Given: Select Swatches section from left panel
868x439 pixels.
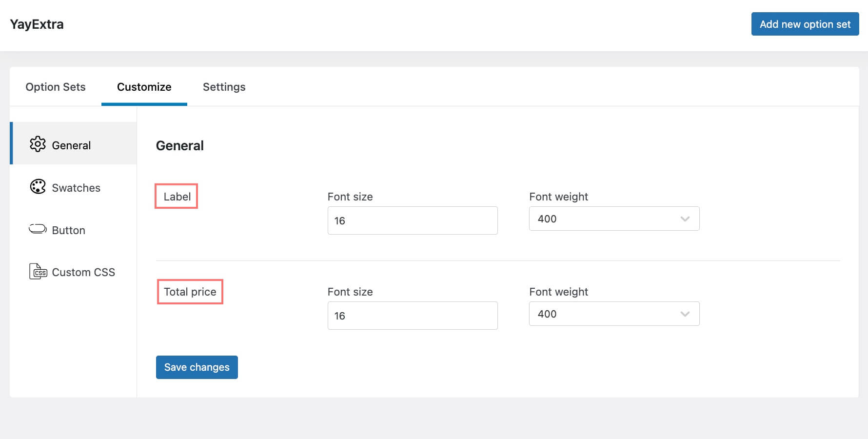Looking at the screenshot, I should [76, 187].
